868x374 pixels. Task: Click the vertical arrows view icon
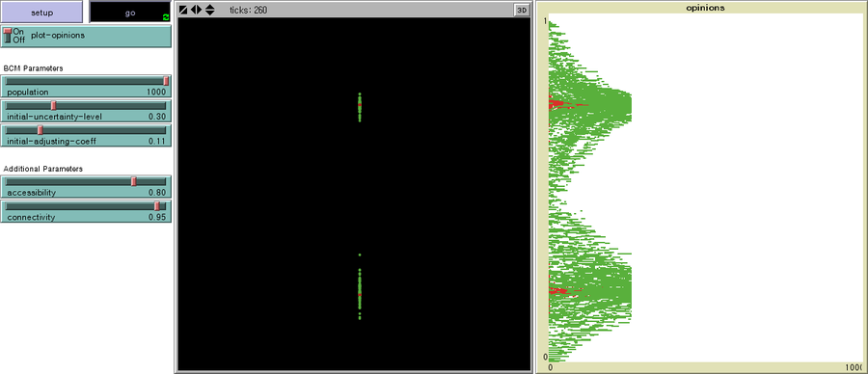coord(210,10)
